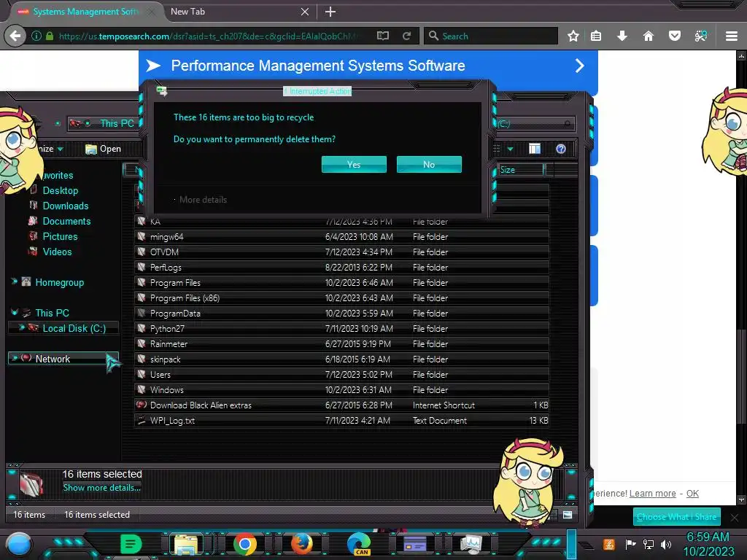Go to Firefox home page
This screenshot has width=747, height=560.
pos(648,36)
